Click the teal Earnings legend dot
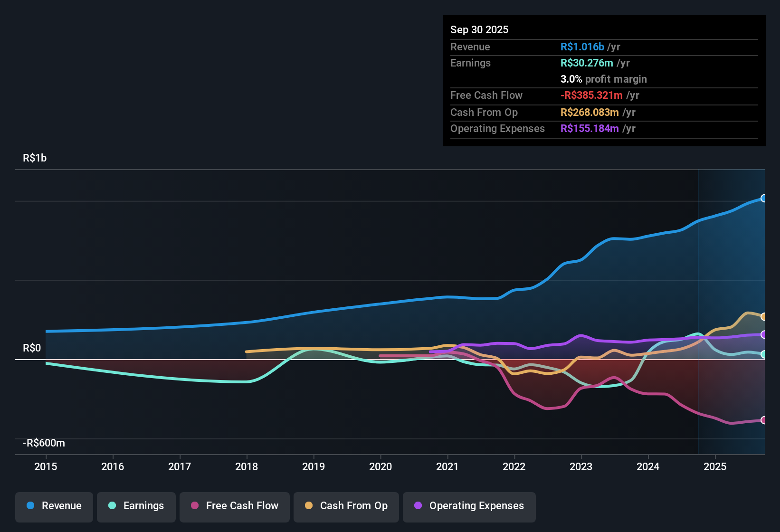This screenshot has width=780, height=532. (x=112, y=506)
